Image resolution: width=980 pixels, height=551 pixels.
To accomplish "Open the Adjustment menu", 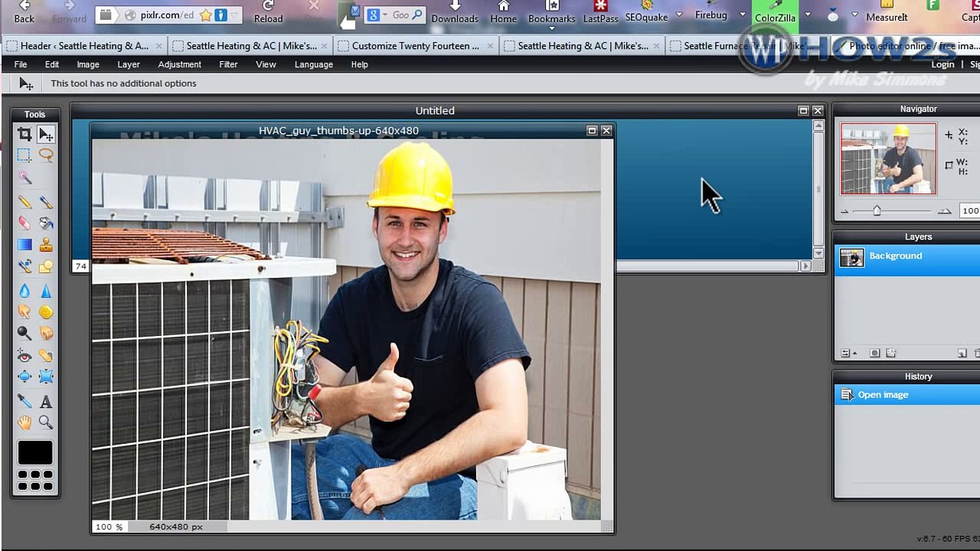I will (x=180, y=64).
